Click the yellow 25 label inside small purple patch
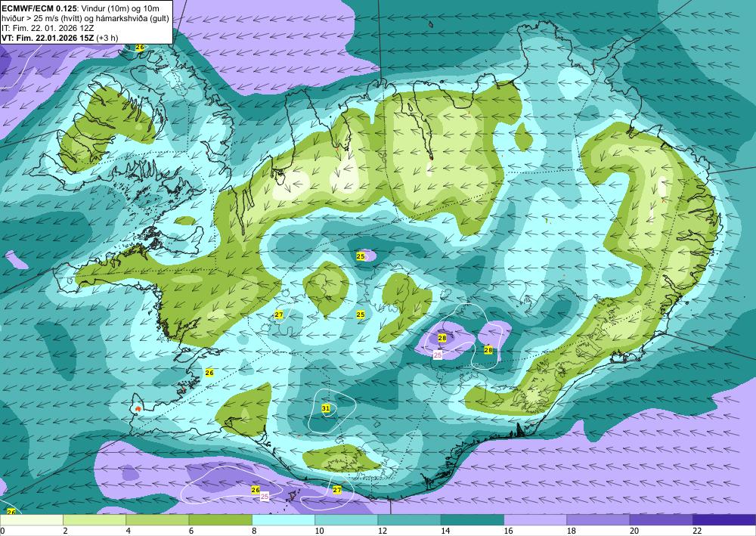Image resolution: width=756 pixels, height=536 pixels. pyautogui.click(x=361, y=256)
